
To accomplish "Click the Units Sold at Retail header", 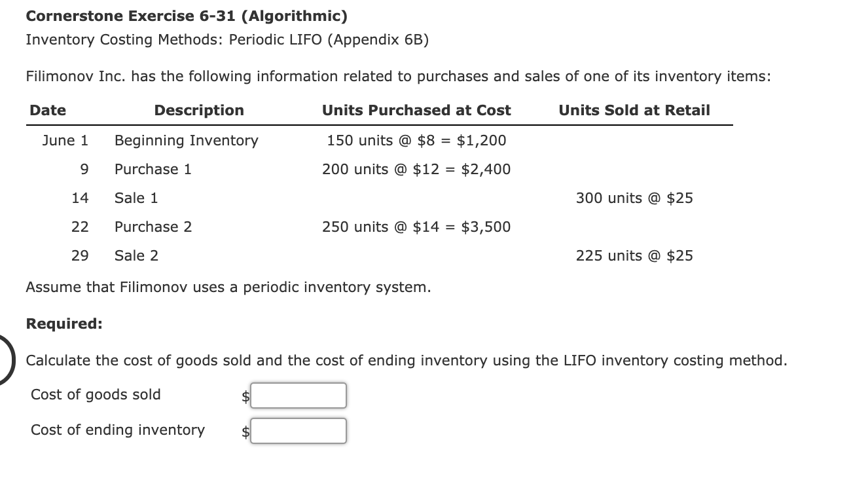I will coord(634,110).
